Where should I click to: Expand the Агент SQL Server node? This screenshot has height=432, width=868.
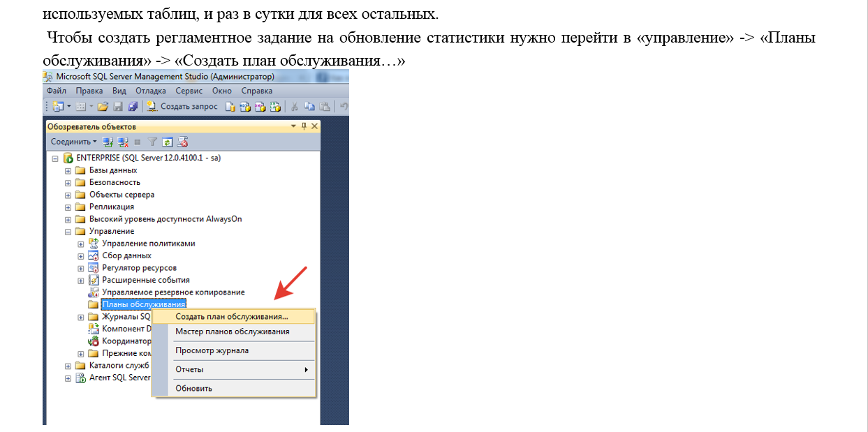click(x=68, y=378)
